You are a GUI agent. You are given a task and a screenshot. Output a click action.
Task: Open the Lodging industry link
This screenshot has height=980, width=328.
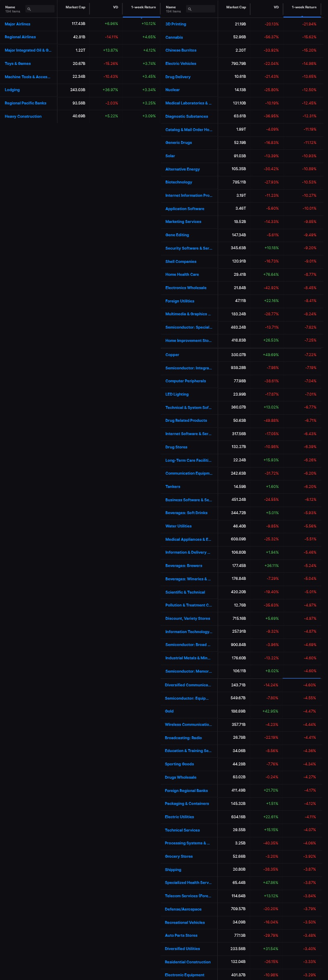12,90
